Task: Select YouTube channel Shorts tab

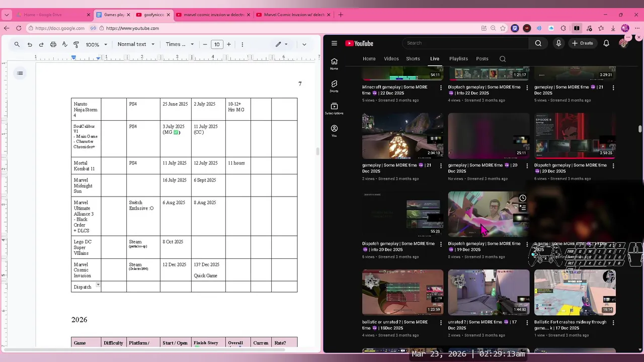Action: [x=413, y=59]
